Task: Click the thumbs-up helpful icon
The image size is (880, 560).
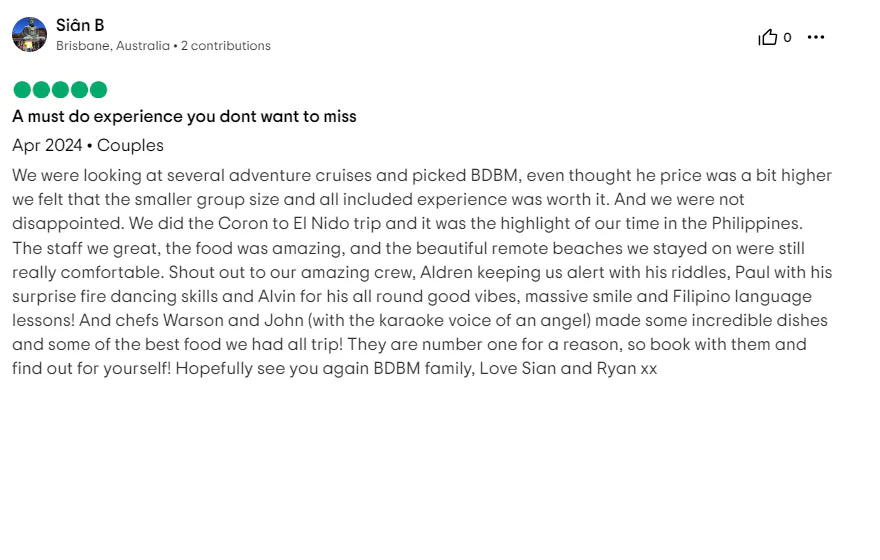Action: [767, 38]
